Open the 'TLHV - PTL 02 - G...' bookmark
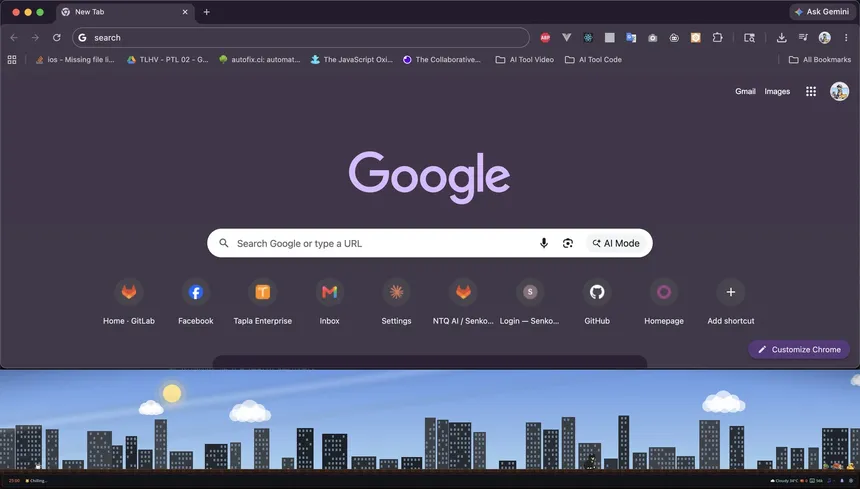Image resolution: width=860 pixels, height=489 pixels. tap(167, 59)
